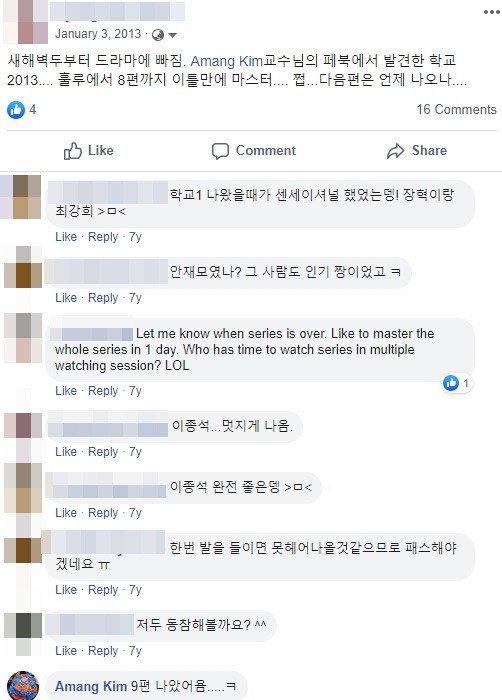Share the post via arrow button
The height and width of the screenshot is (700, 502).
pyautogui.click(x=417, y=151)
